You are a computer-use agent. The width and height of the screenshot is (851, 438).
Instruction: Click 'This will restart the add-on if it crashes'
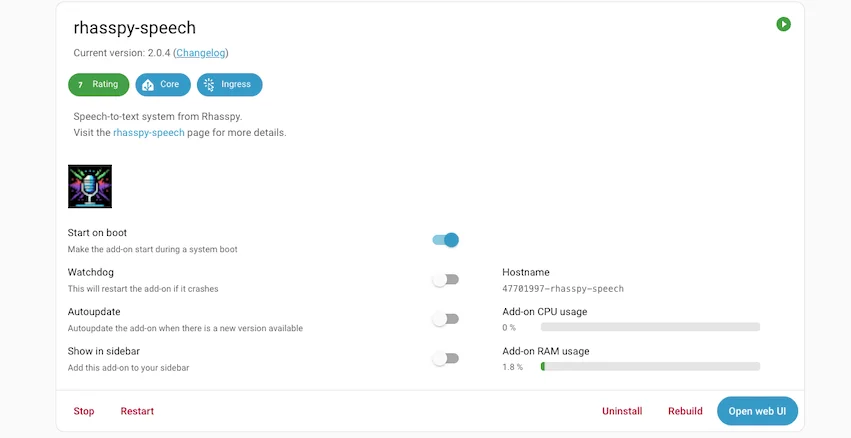pos(143,289)
